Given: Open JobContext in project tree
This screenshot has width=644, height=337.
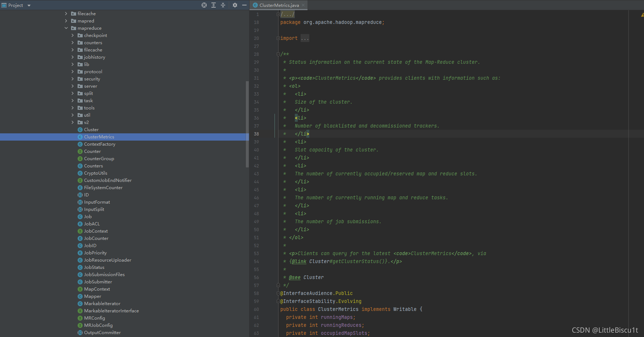Looking at the screenshot, I should pos(96,231).
